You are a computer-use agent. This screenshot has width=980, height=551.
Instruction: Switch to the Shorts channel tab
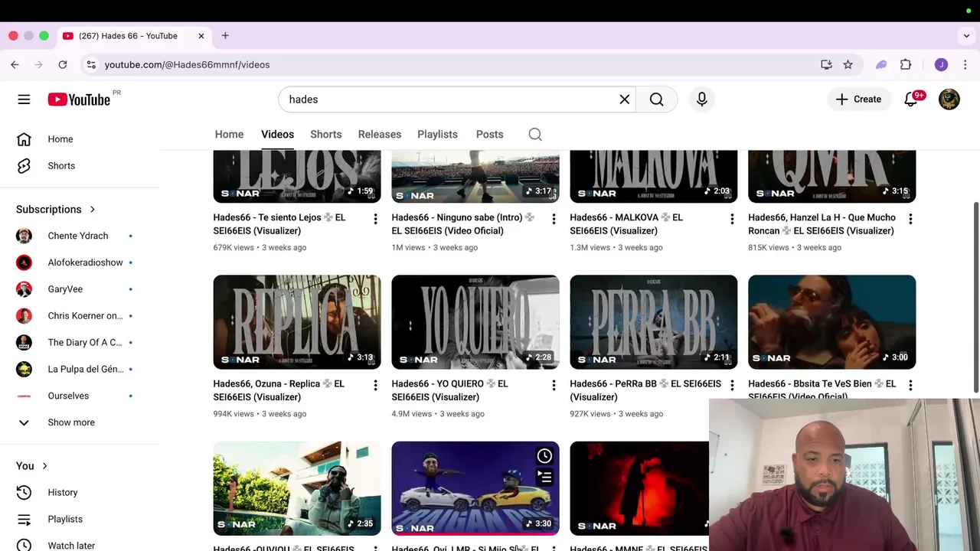[326, 135]
